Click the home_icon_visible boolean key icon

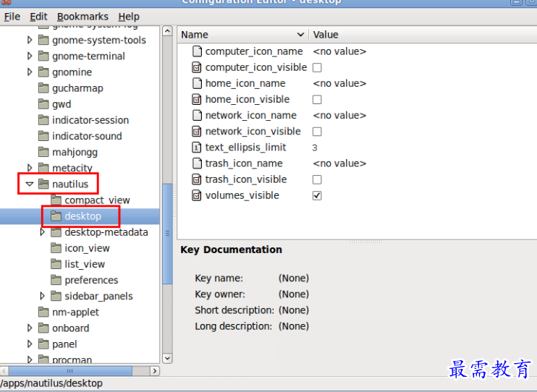coord(197,99)
